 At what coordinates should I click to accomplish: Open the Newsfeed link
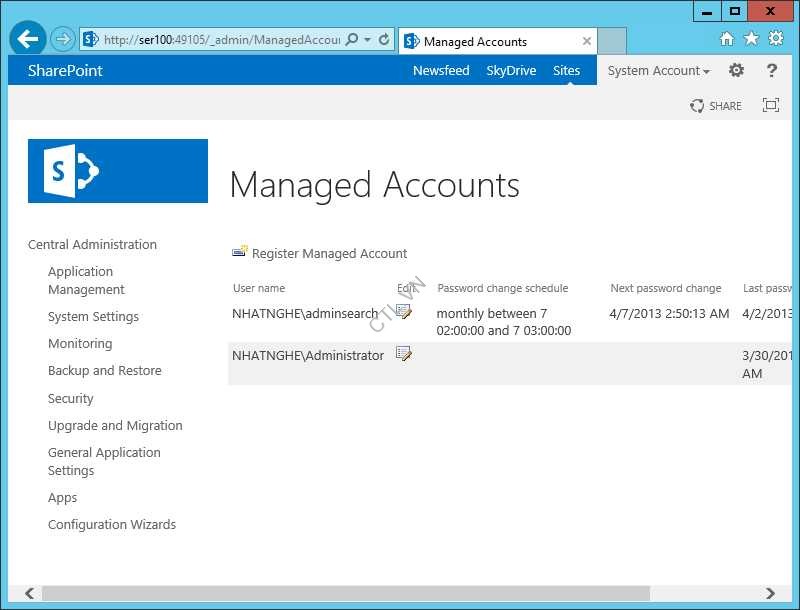point(441,70)
